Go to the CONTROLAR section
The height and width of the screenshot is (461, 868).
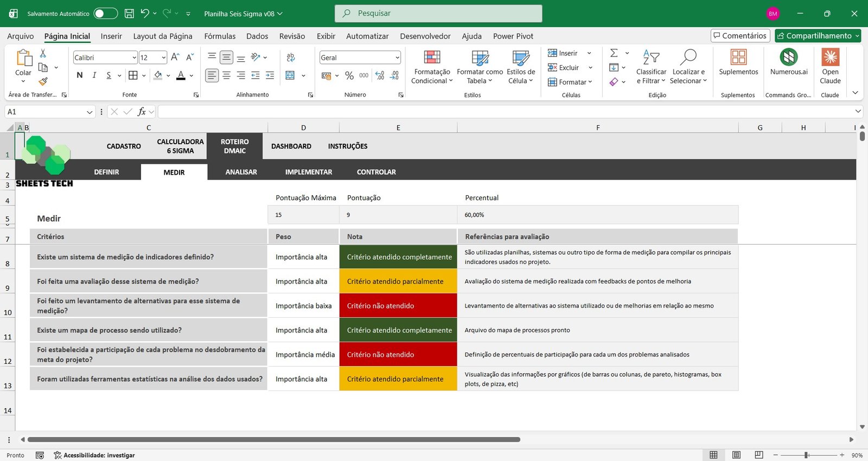376,172
